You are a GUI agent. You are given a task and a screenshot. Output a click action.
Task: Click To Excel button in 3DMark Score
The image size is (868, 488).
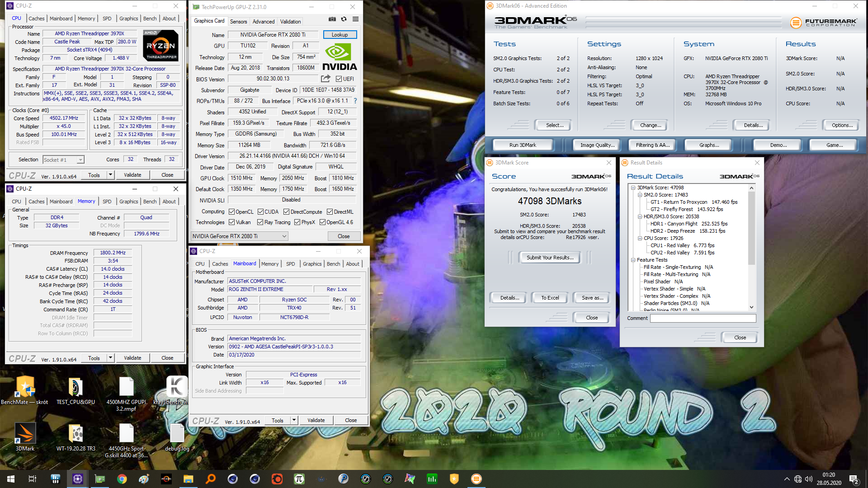[x=550, y=298]
